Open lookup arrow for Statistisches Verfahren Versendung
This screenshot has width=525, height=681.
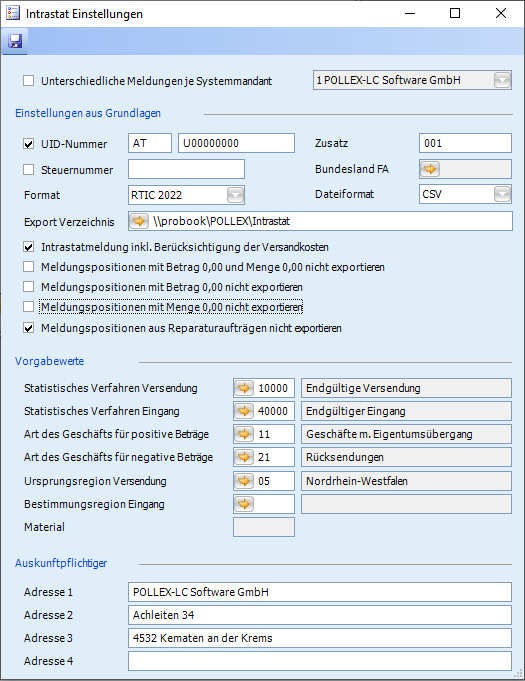tap(244, 388)
